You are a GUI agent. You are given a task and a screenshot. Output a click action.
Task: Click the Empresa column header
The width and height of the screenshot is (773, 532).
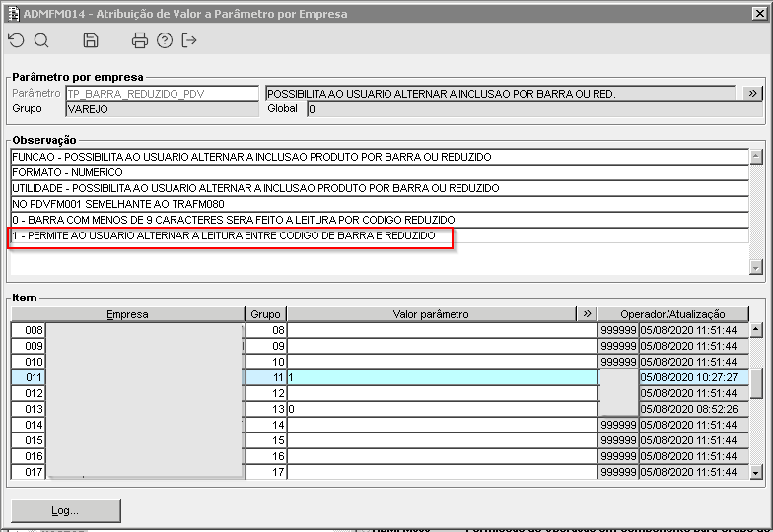point(128,313)
